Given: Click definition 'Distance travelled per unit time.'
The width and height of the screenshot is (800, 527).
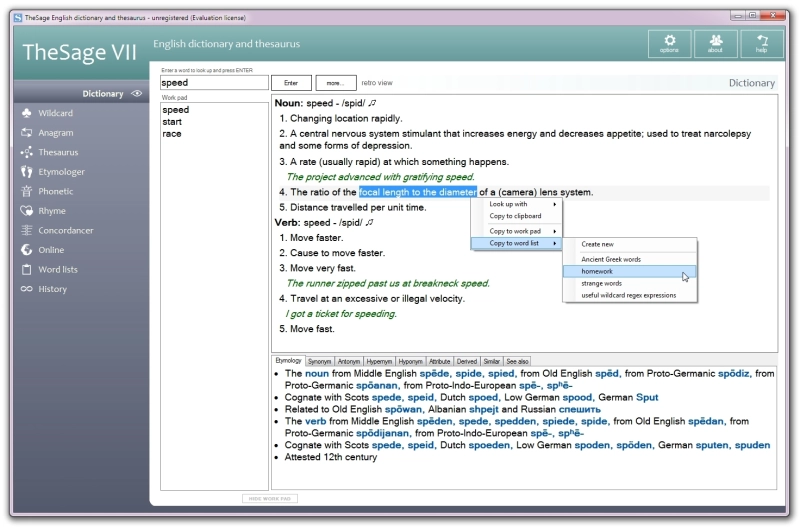Looking at the screenshot, I should click(x=358, y=207).
